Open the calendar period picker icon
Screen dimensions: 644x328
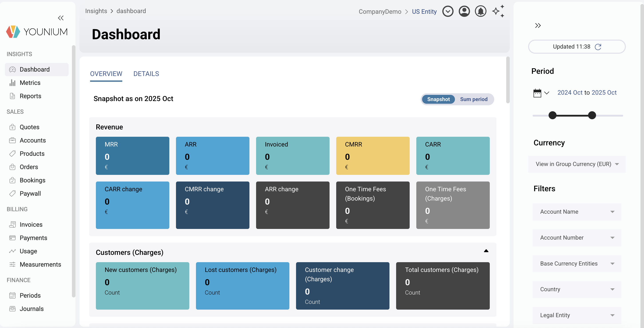pyautogui.click(x=537, y=93)
